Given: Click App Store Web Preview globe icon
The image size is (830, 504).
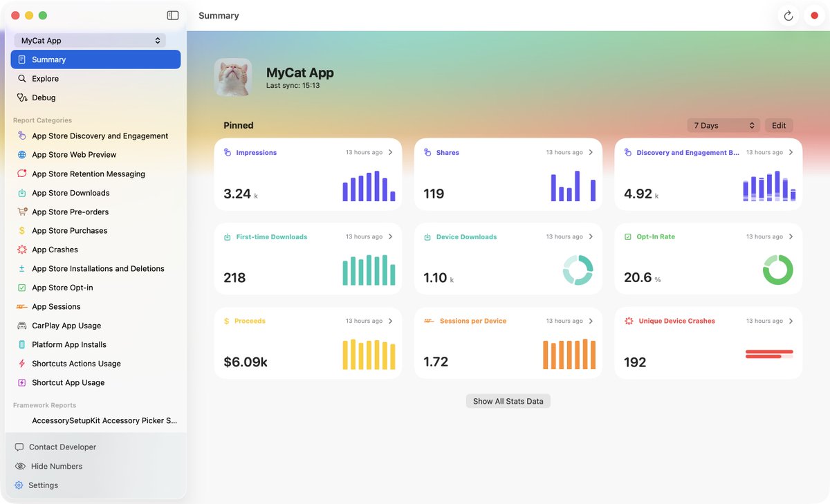Looking at the screenshot, I should [22, 155].
